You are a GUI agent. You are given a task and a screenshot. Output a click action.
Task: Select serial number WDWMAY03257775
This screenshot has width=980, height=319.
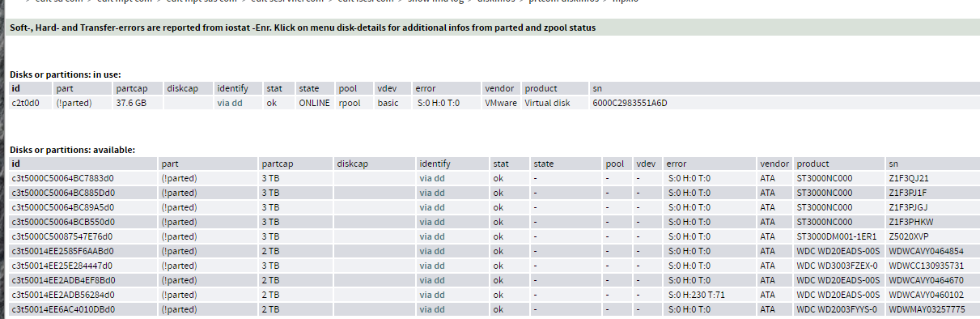click(x=927, y=309)
